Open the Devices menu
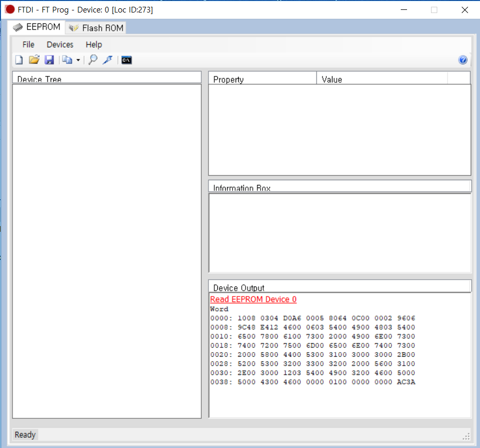The width and height of the screenshot is (480, 448). 60,45
